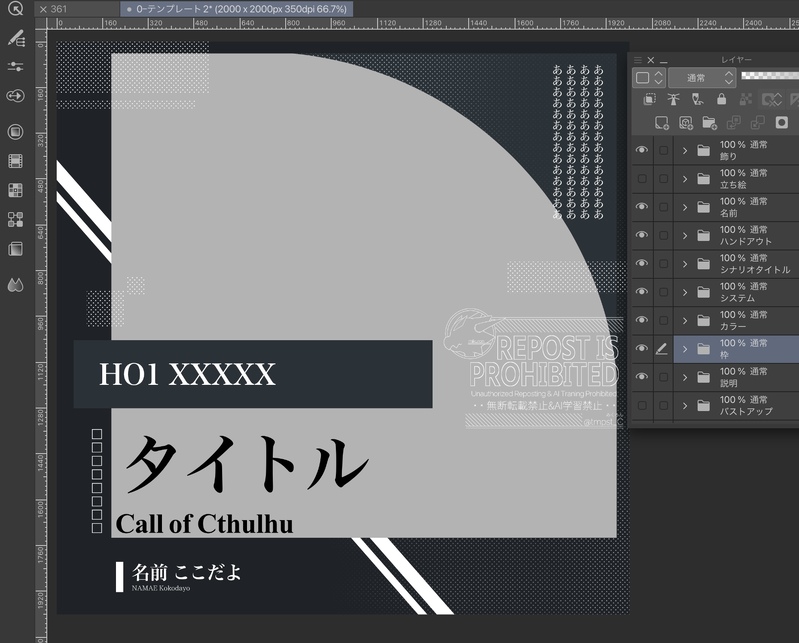Minimize the レイヤー panel with underscore icon
Viewport: 799px width, 643px height.
[663, 61]
